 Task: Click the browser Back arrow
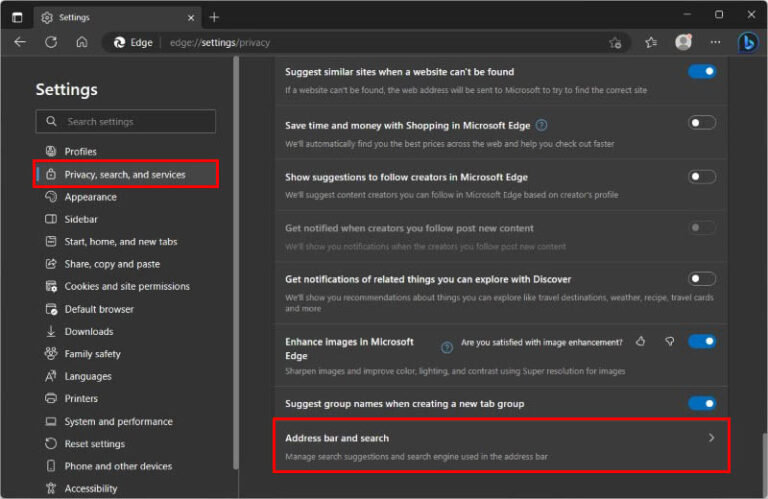[20, 42]
